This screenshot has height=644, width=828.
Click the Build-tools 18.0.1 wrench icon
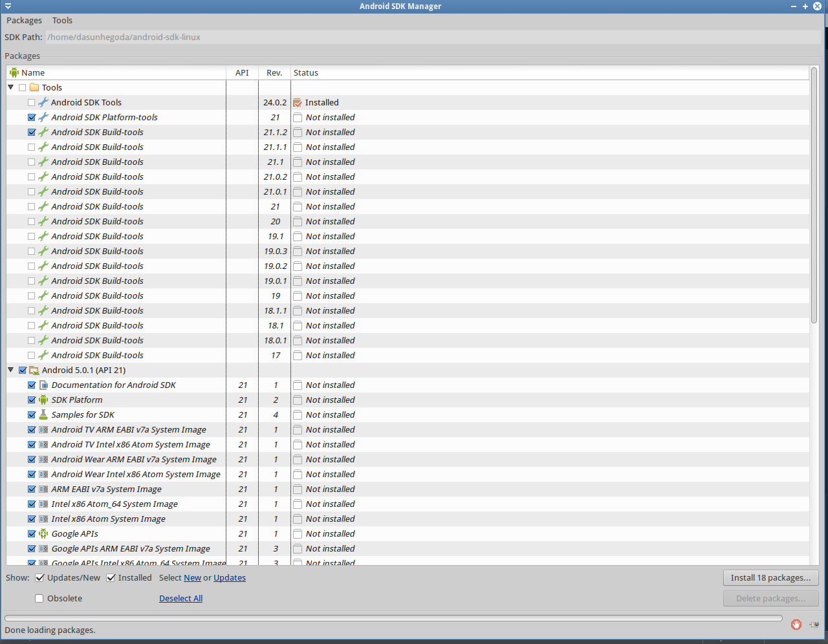pyautogui.click(x=43, y=340)
